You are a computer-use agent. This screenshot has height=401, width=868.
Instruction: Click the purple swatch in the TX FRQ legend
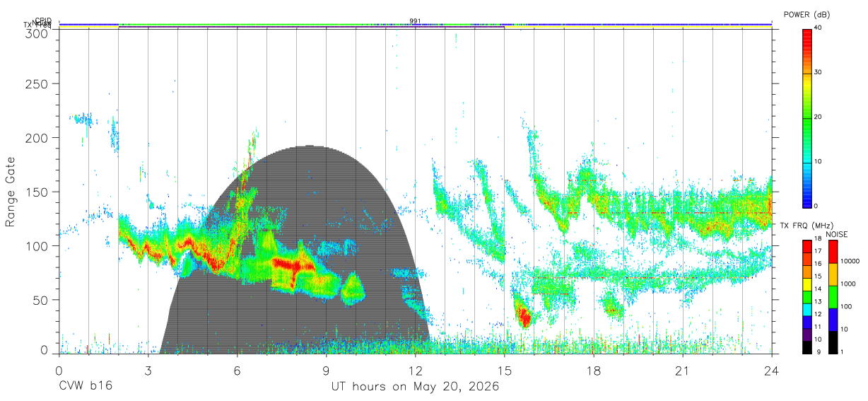click(x=807, y=334)
